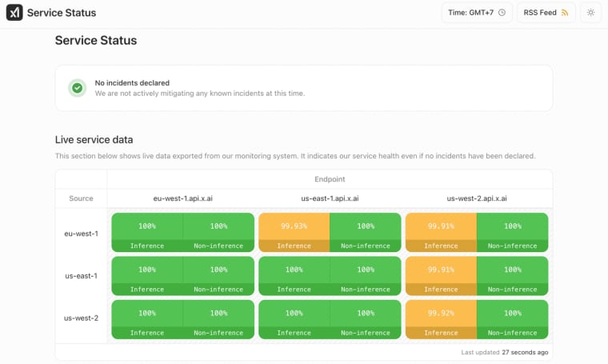Click the Source column header

[x=81, y=198]
